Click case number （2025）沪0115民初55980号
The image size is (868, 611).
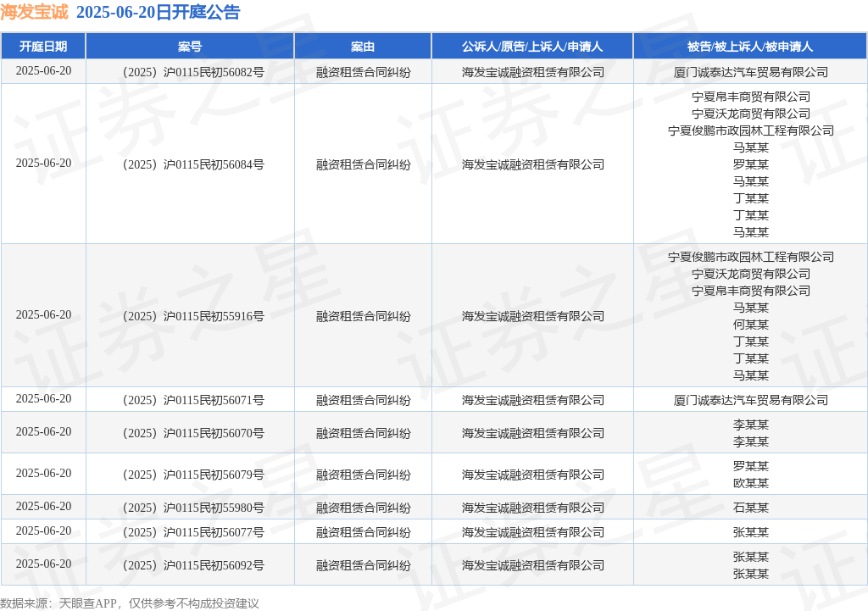point(191,508)
